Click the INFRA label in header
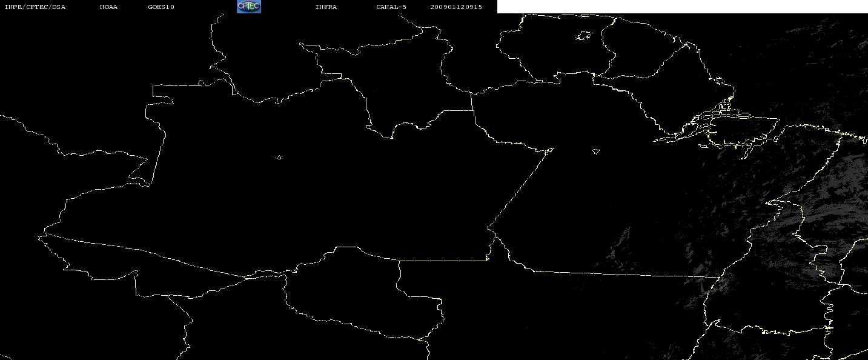Viewport: 868px width, 360px height. pyautogui.click(x=326, y=7)
